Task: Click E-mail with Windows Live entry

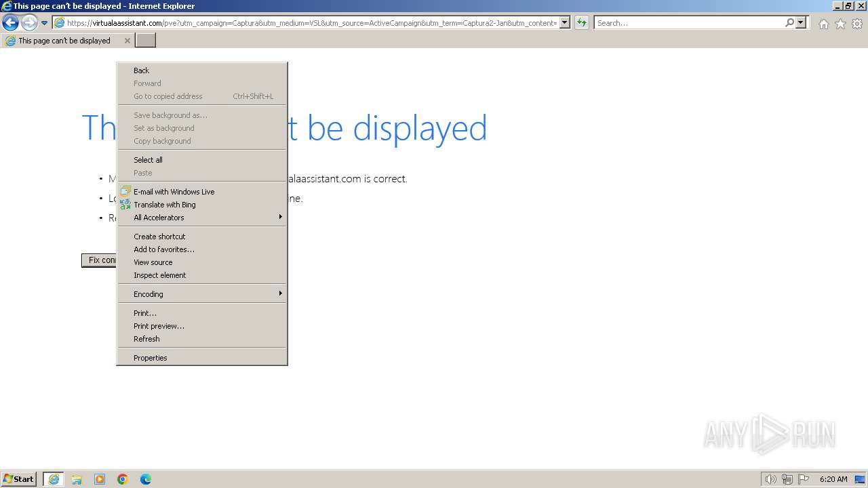Action: 202,192
